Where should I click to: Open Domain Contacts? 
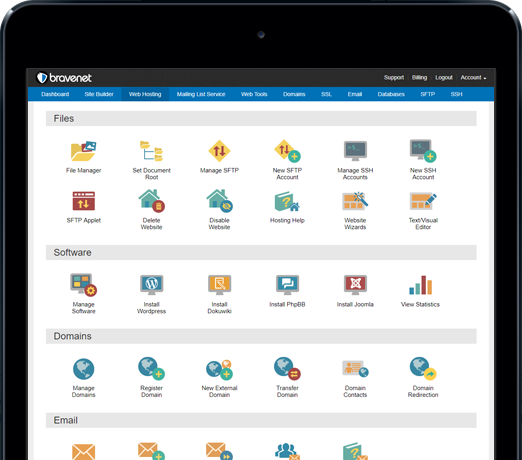coord(355,369)
